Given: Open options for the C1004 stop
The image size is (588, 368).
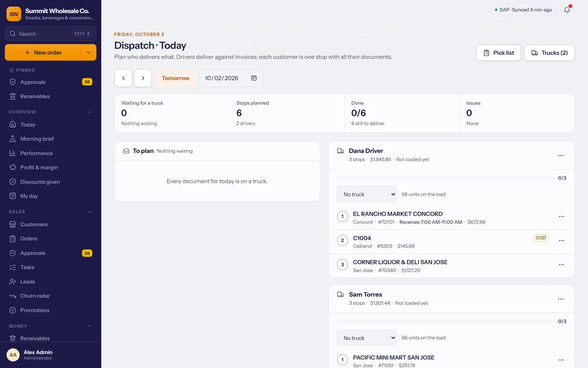Looking at the screenshot, I should coord(562,241).
